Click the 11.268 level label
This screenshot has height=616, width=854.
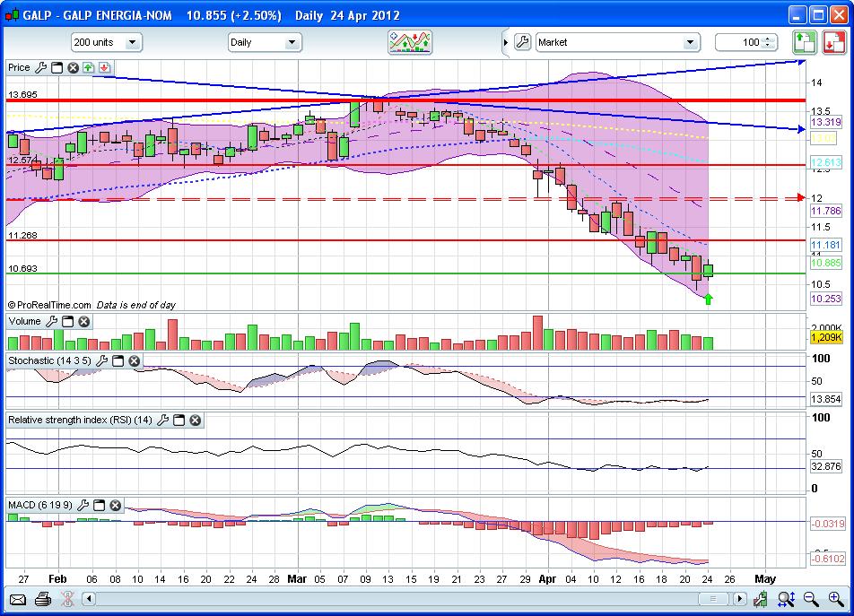(22, 236)
